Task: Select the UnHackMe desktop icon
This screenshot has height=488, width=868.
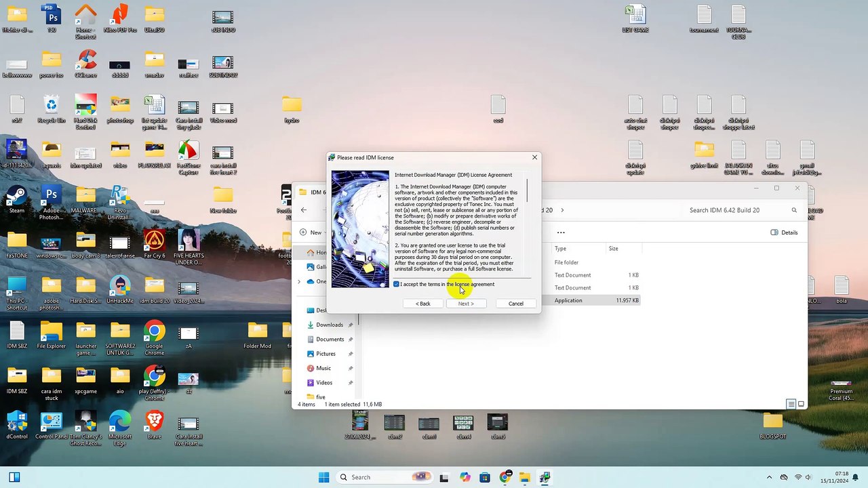Action: point(120,289)
